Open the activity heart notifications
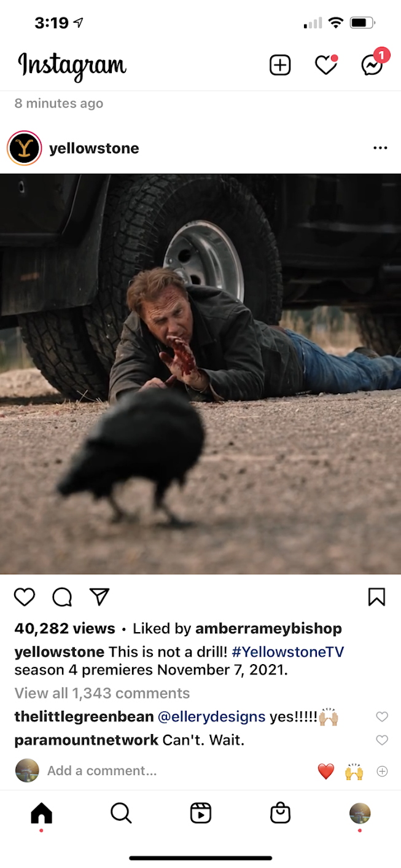401x868 pixels. pyautogui.click(x=326, y=65)
